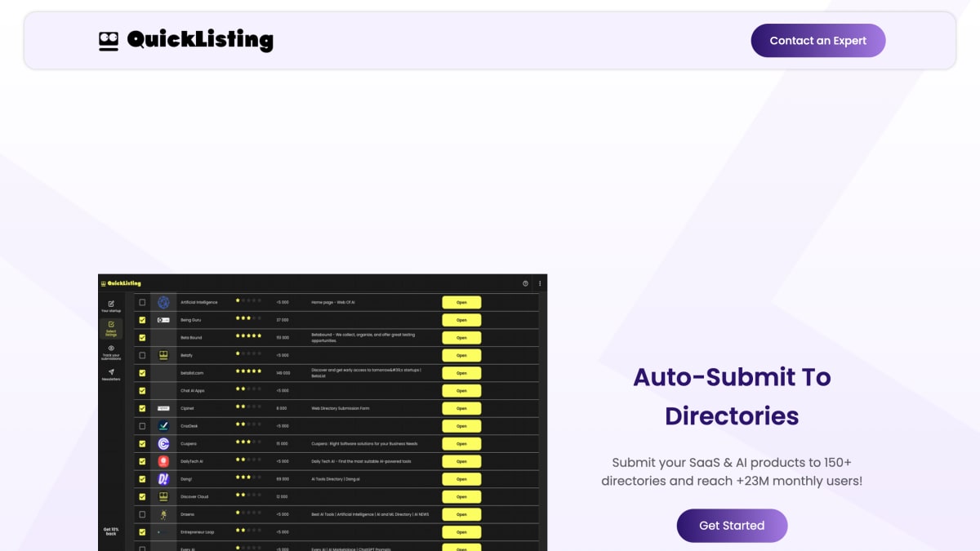This screenshot has height=551, width=980.
Task: Uncheck the Cipinet checkbox
Action: click(142, 408)
